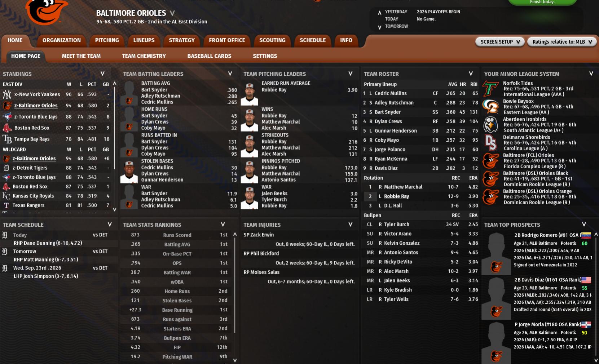The width and height of the screenshot is (599, 364).
Task: Open the Team Pitching Leaders panel dropdown
Action: pos(351,74)
